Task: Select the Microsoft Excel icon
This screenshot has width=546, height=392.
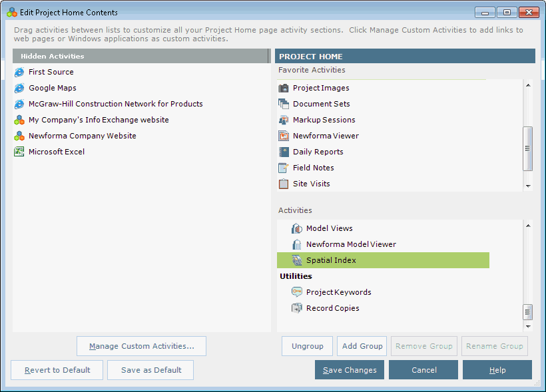Action: 19,152
